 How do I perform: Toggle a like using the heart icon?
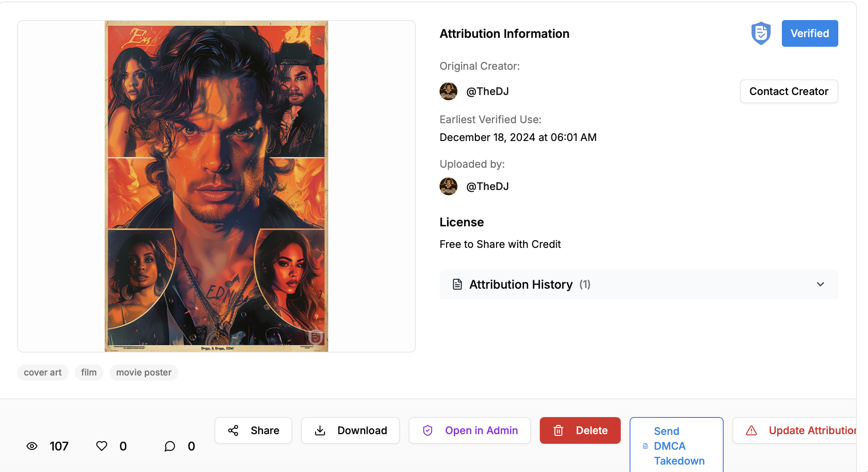pyautogui.click(x=101, y=446)
